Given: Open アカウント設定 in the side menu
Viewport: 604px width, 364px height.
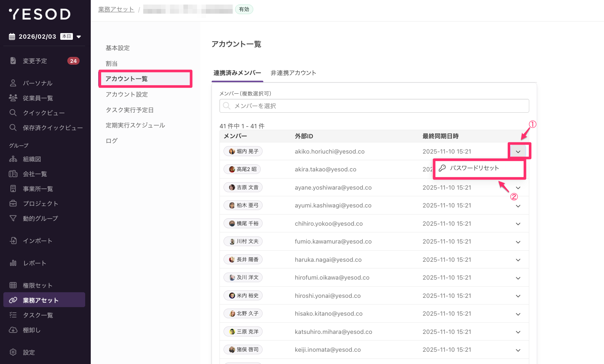Looking at the screenshot, I should (x=126, y=94).
